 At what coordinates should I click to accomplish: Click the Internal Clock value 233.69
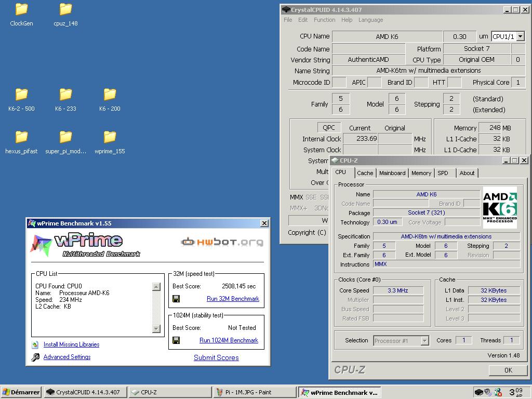(x=361, y=138)
